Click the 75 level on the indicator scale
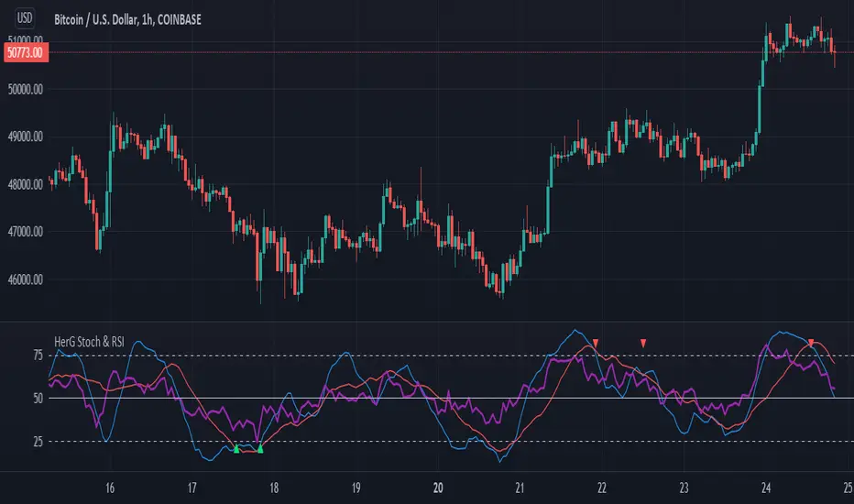 pos(38,356)
